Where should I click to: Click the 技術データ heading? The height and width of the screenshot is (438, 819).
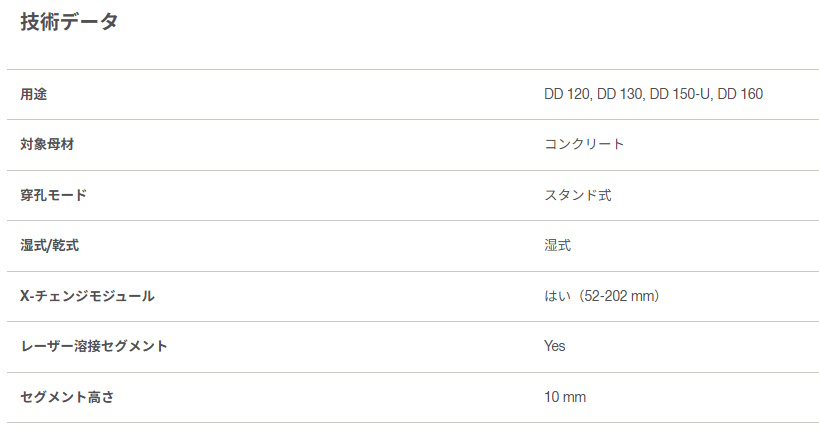[69, 21]
